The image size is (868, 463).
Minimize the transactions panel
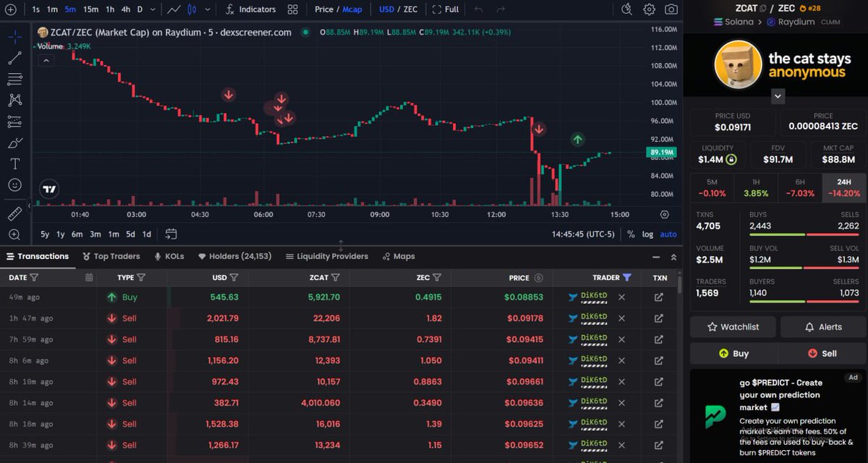click(x=655, y=256)
